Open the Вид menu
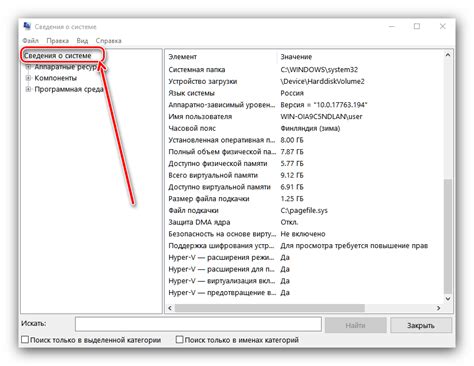Viewport: 474px width, 366px height. (x=82, y=41)
